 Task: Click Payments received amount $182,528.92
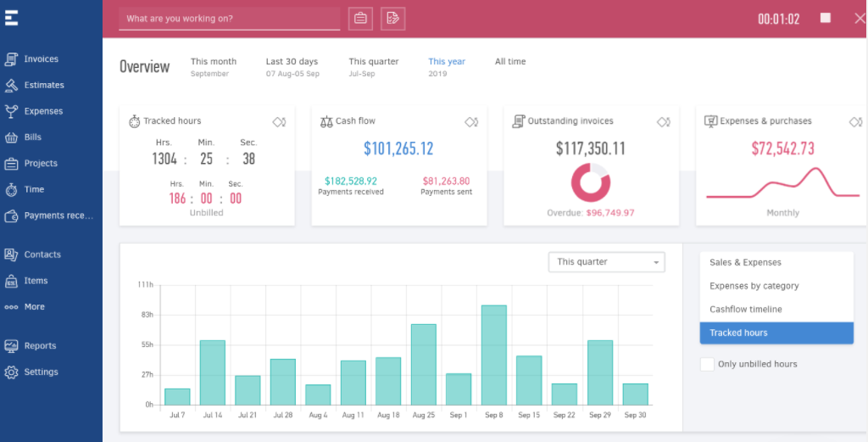(x=351, y=181)
